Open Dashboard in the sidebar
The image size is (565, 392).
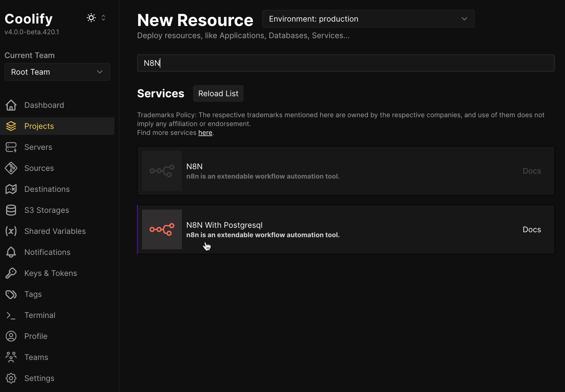click(57, 105)
